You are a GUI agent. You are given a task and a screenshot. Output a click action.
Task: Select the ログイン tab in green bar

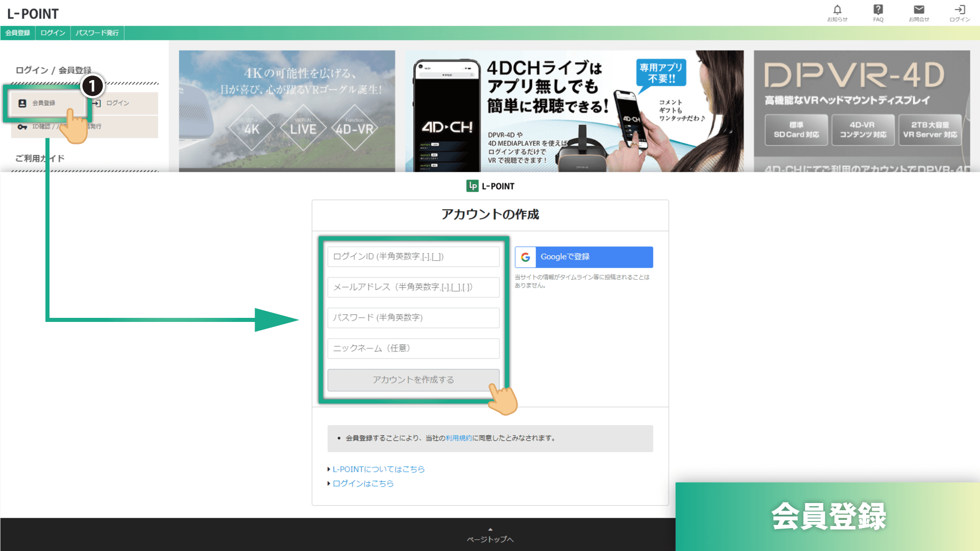pos(53,33)
